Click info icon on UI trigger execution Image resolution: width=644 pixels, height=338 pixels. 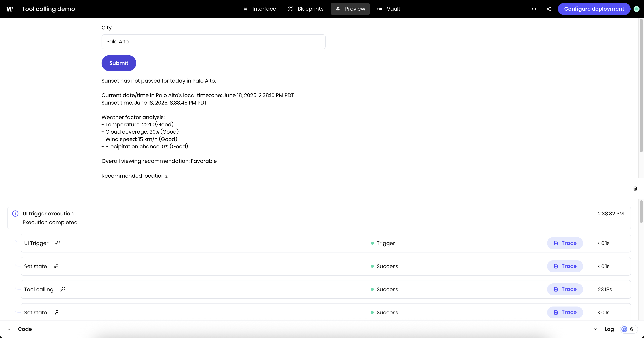[x=15, y=214]
